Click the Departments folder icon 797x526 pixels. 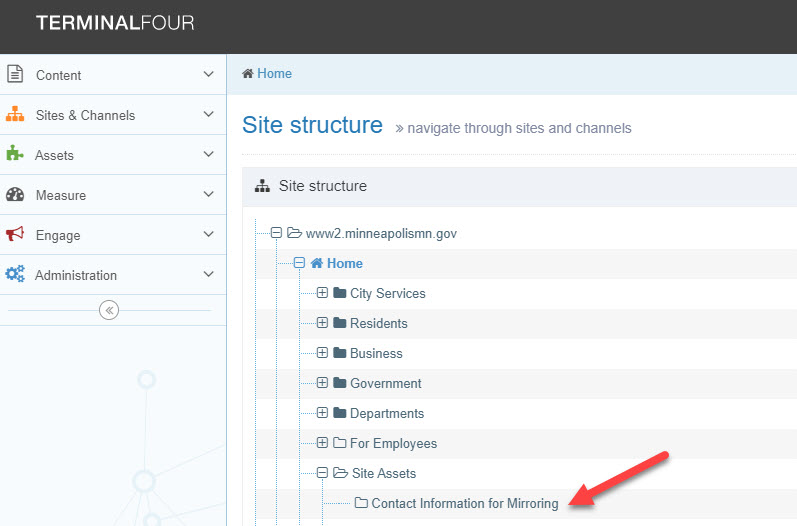(340, 413)
